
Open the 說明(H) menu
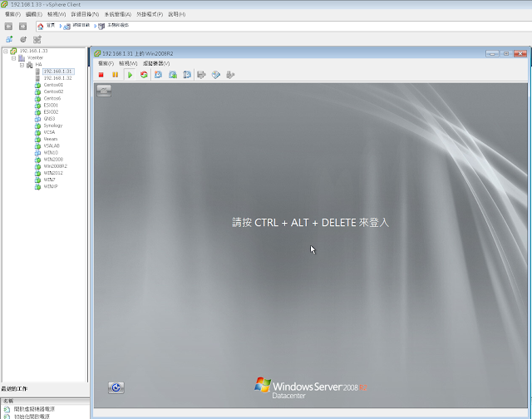[177, 14]
